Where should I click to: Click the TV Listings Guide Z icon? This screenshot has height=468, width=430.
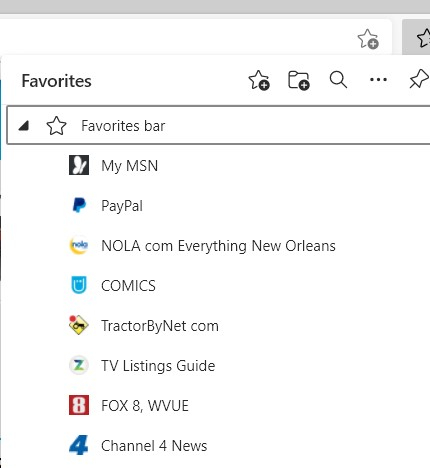pos(79,365)
